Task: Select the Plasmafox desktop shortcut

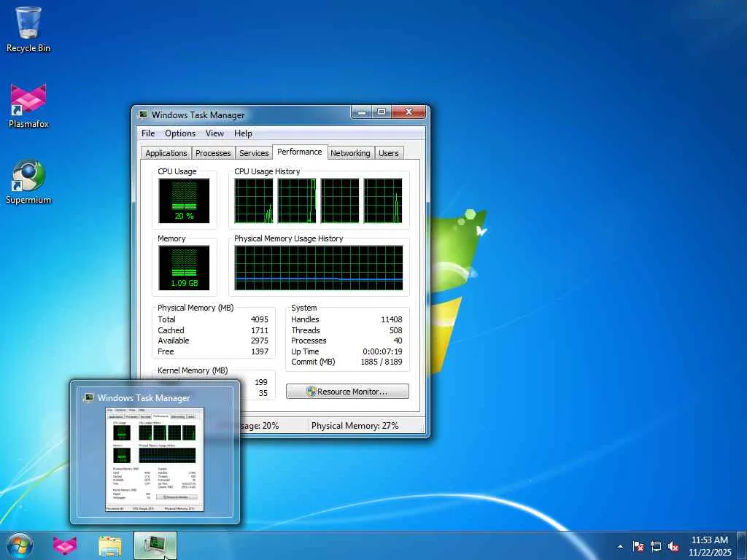Action: coord(28,106)
